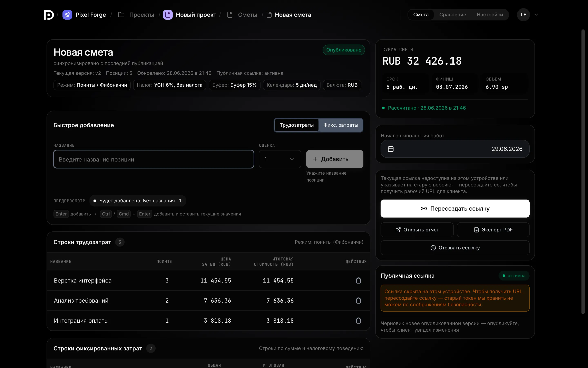Click the Строки трудозатрат count badge 3
This screenshot has width=588, height=368.
120,242
